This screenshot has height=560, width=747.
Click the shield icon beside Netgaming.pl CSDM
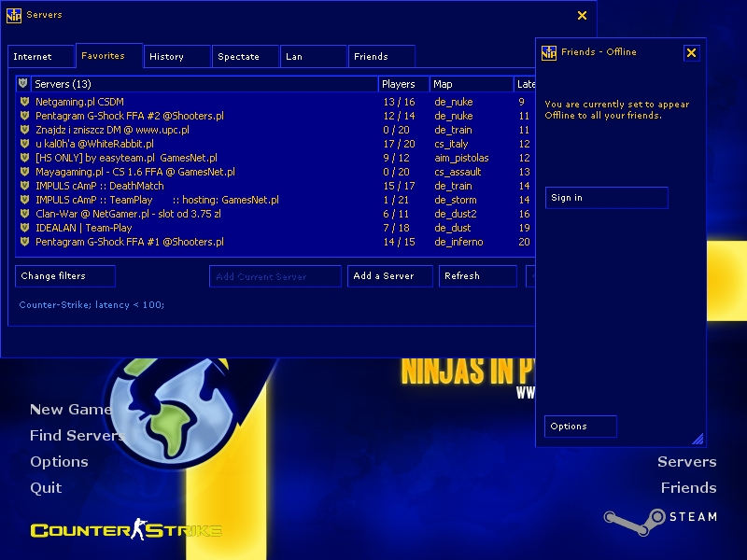pyautogui.click(x=25, y=102)
